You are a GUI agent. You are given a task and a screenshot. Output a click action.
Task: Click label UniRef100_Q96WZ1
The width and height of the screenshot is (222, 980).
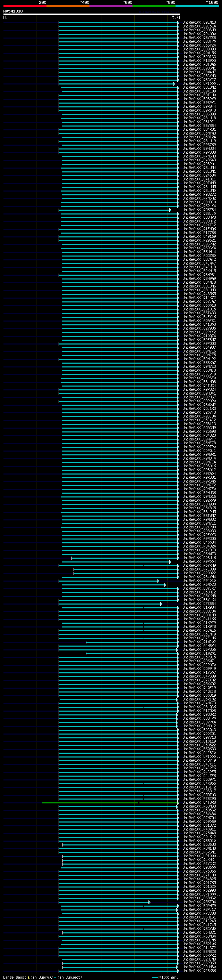tap(199, 661)
